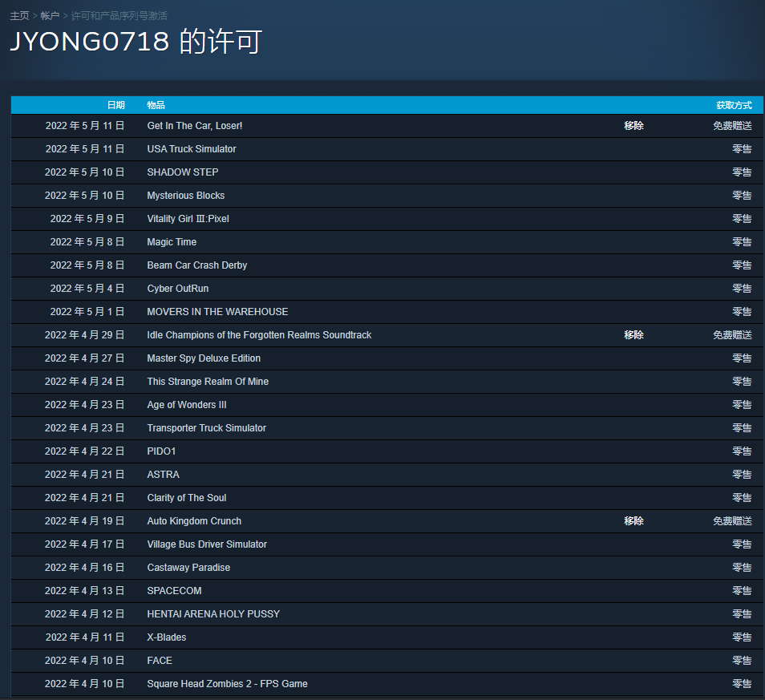
Task: Select the SPACECOM entry
Action: point(174,591)
